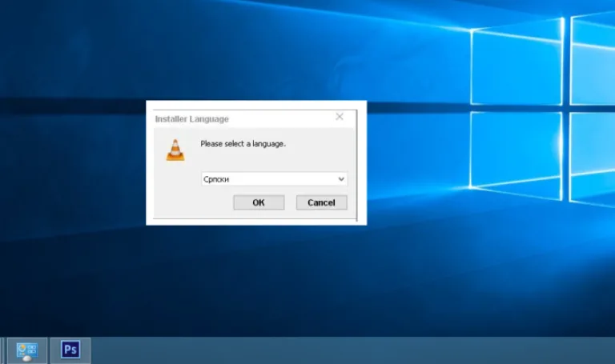Screen dimensions: 615x364
Task: Click the Cancel button in the installer dialog
Action: [x=322, y=202]
